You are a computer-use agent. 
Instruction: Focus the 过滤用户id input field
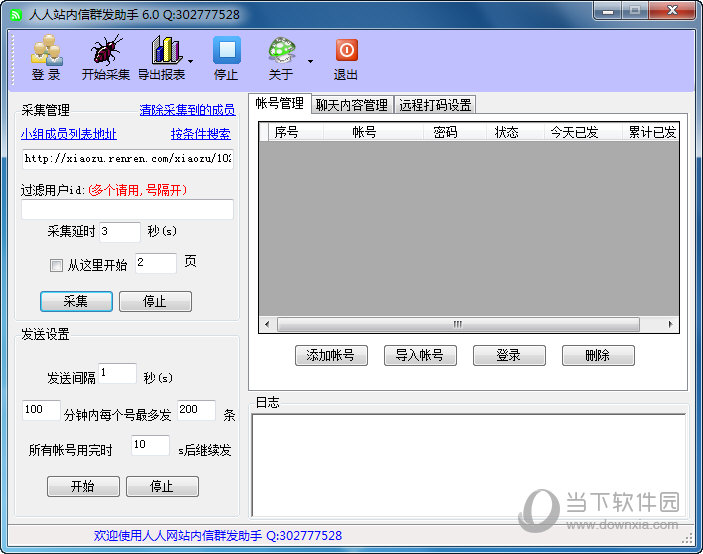click(127, 209)
